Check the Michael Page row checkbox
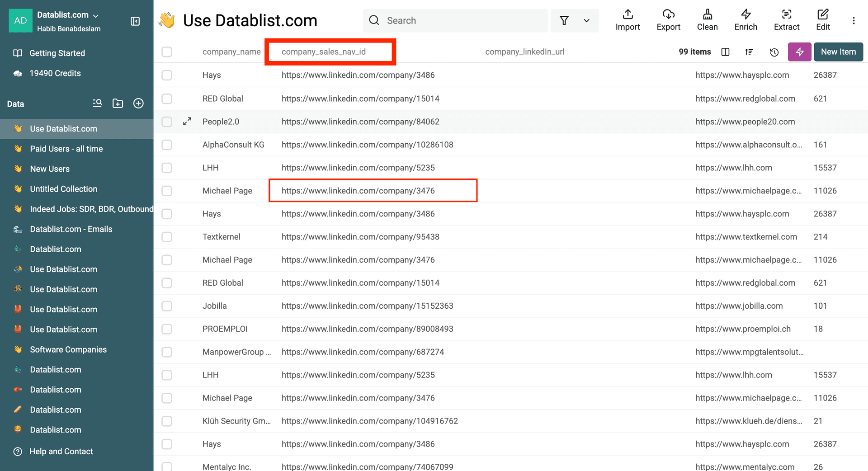This screenshot has height=471, width=868. [x=167, y=190]
